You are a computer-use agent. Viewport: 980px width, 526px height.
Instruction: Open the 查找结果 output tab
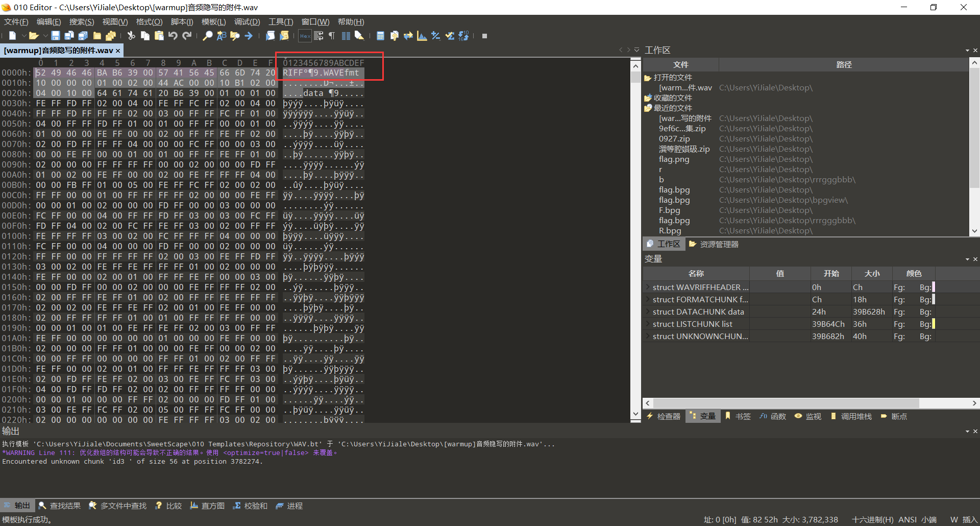pyautogui.click(x=59, y=506)
